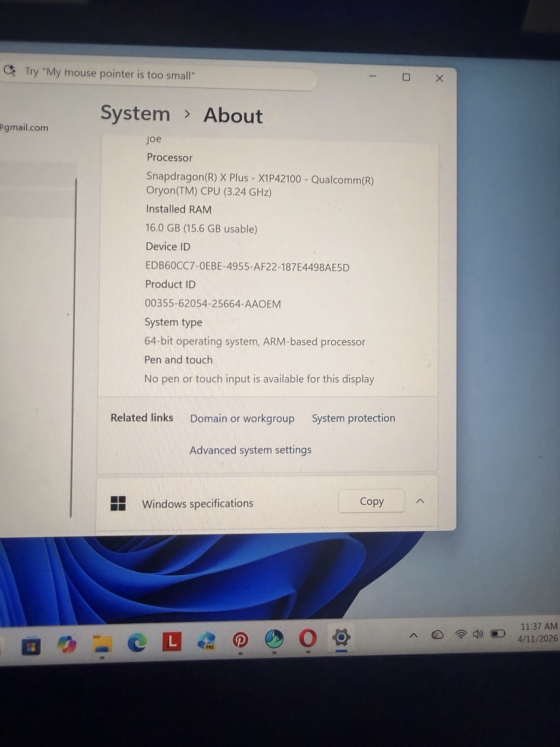This screenshot has height=747, width=560.
Task: Open volume speaker tray icon
Action: point(478,634)
